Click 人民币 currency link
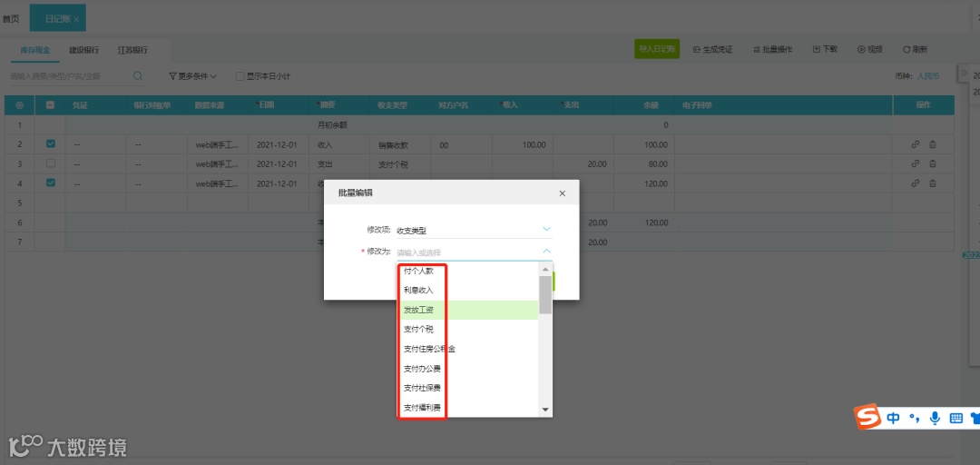The width and height of the screenshot is (980, 465). pos(927,76)
